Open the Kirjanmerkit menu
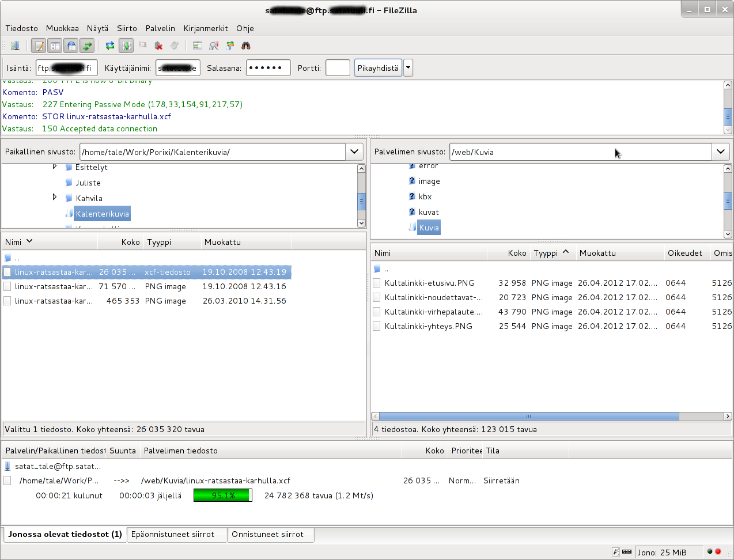This screenshot has height=560, width=734. (206, 28)
